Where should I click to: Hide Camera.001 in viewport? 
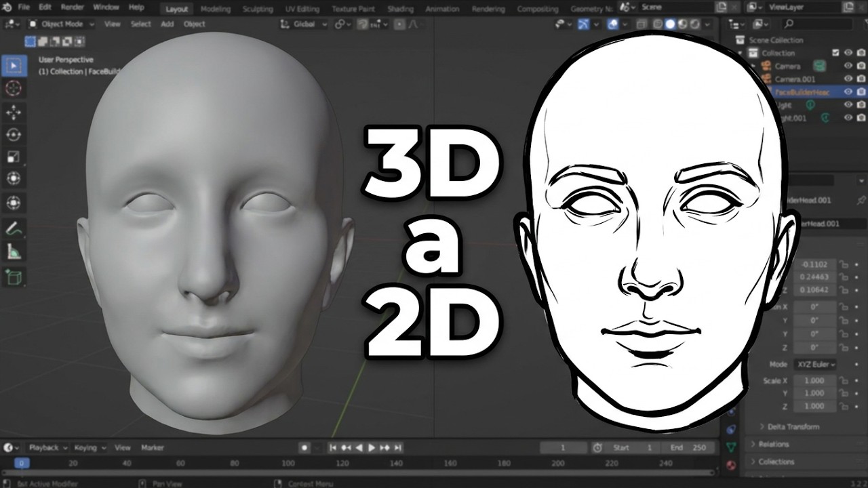[848, 79]
